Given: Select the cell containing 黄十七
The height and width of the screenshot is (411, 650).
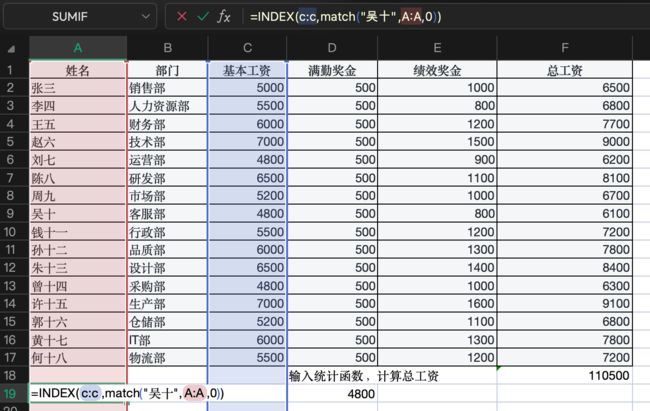Looking at the screenshot, I should pyautogui.click(x=78, y=340).
